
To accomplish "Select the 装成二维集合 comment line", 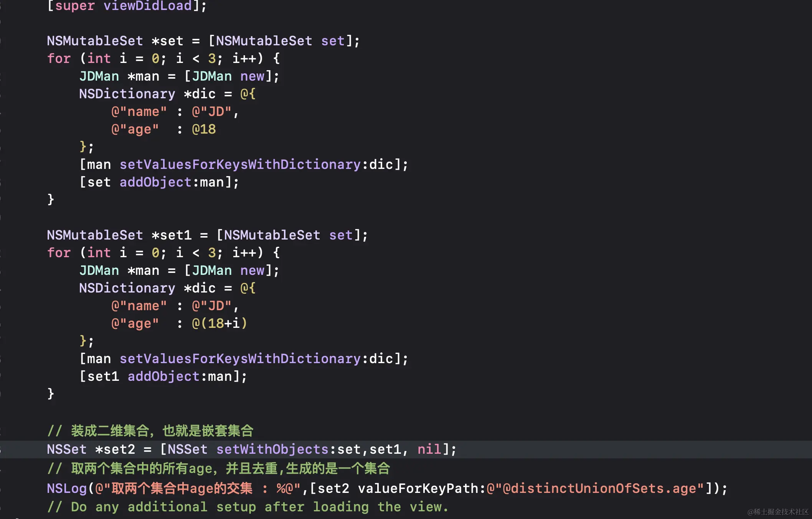I will tap(150, 431).
